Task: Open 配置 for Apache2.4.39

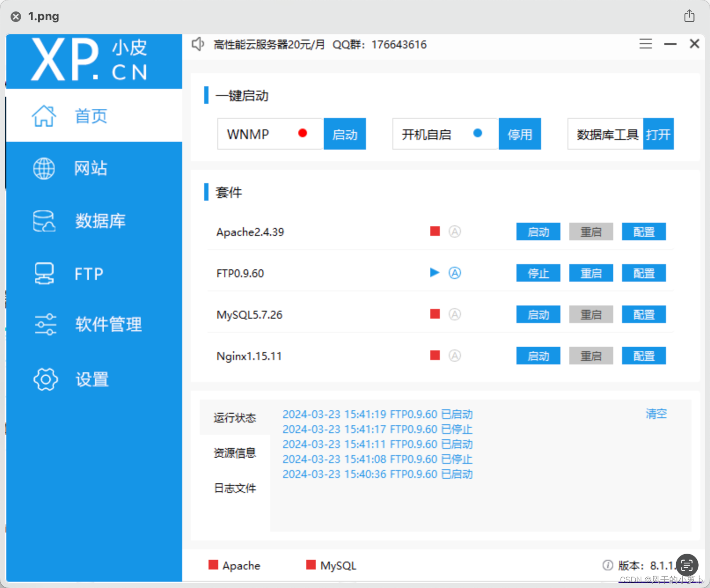Action: coord(644,232)
